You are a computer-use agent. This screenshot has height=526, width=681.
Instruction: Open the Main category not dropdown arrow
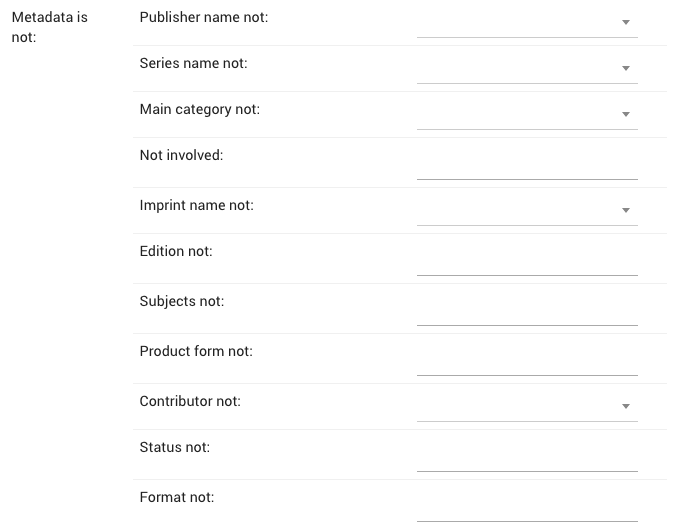pos(625,114)
